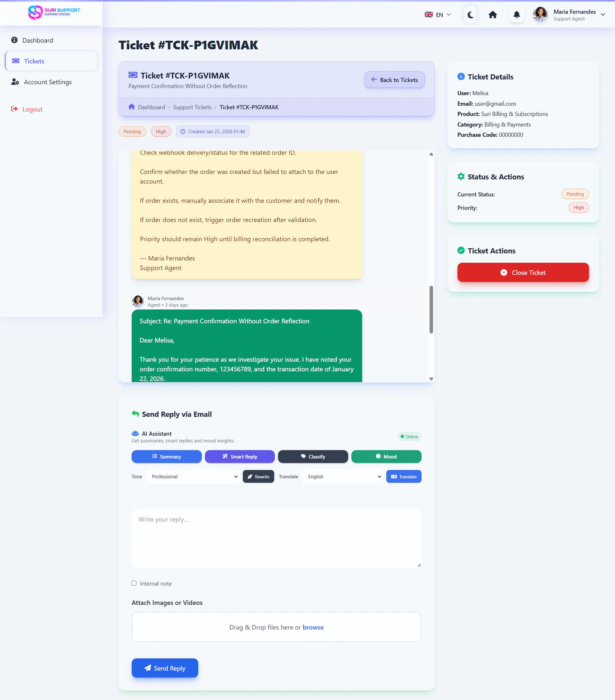Generate AI ticket Summary

(167, 457)
